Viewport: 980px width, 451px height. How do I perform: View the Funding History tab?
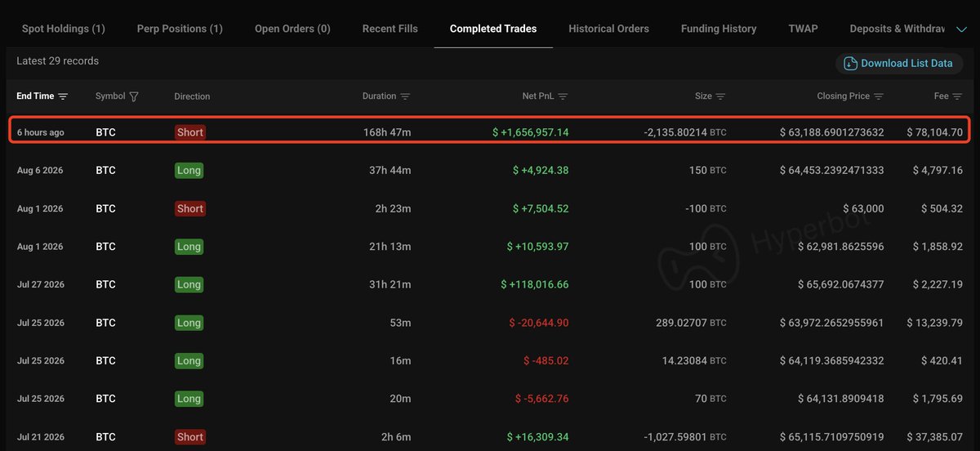point(719,29)
